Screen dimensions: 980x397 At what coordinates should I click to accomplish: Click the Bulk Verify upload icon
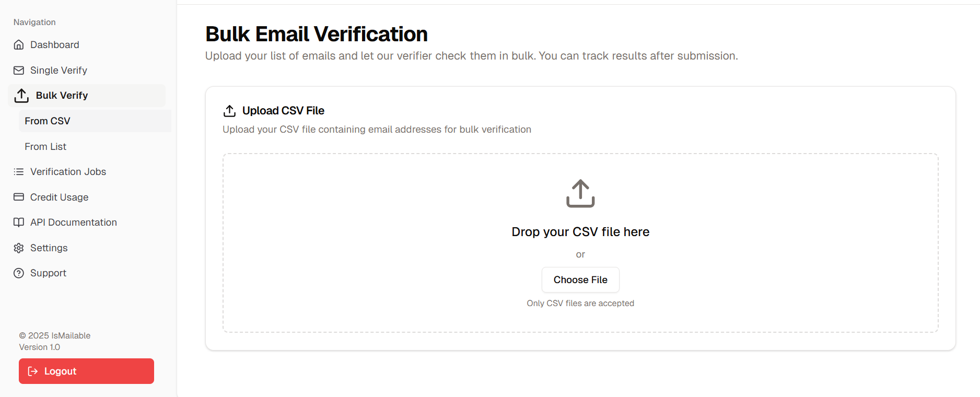pyautogui.click(x=21, y=96)
